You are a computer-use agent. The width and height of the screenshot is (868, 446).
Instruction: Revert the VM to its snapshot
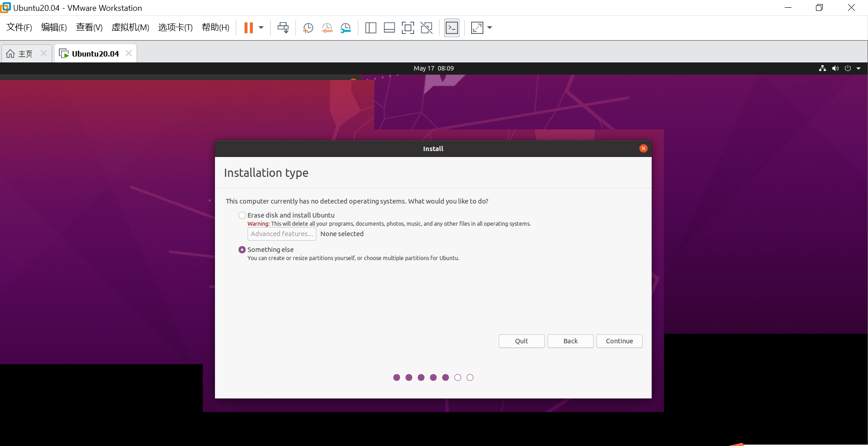click(327, 28)
